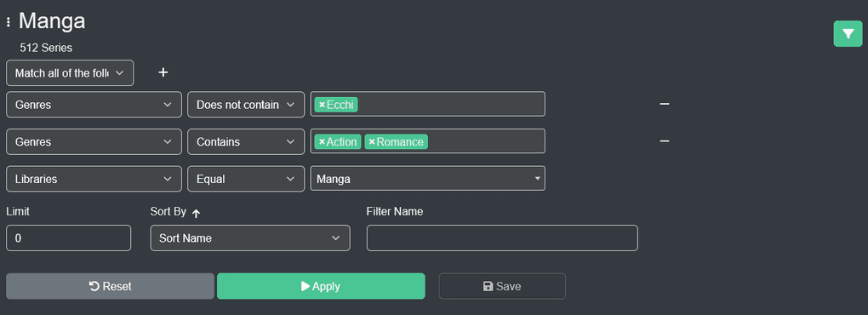Click the Reset button
This screenshot has width=868, height=315.
point(110,286)
